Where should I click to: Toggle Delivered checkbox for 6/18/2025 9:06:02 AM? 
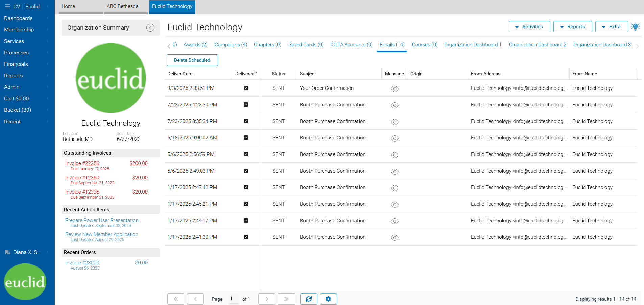coord(246,138)
